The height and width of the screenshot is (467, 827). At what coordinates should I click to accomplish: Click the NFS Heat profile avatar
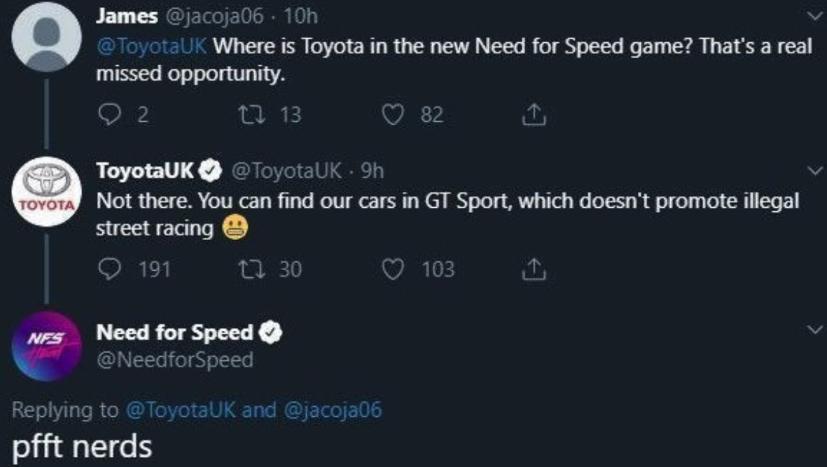[44, 346]
